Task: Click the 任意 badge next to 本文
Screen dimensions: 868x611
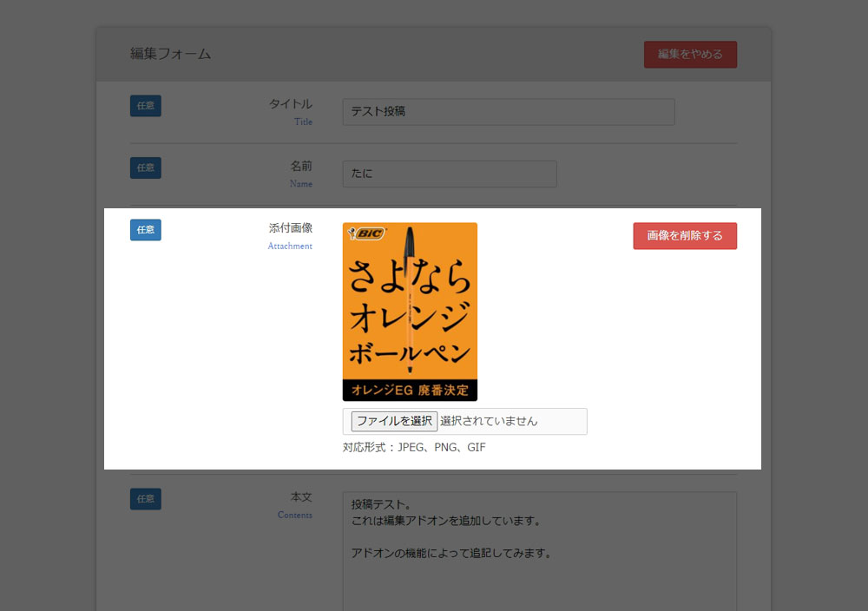Action: click(146, 499)
